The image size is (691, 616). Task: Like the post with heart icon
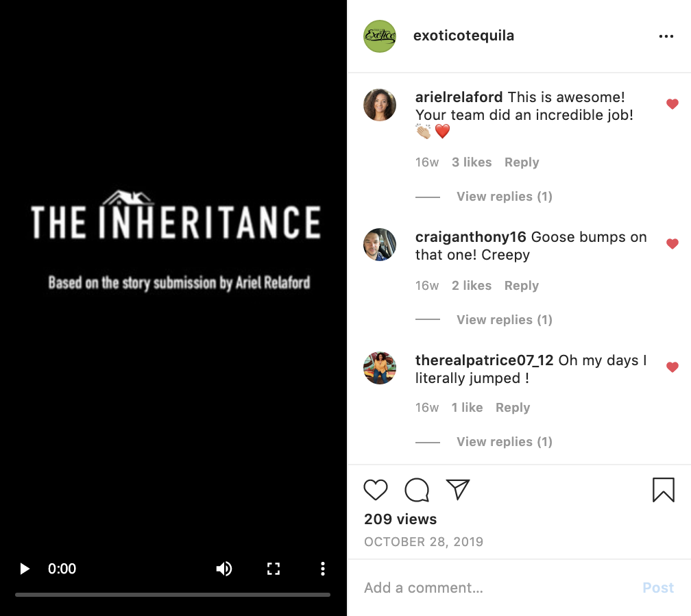coord(376,490)
